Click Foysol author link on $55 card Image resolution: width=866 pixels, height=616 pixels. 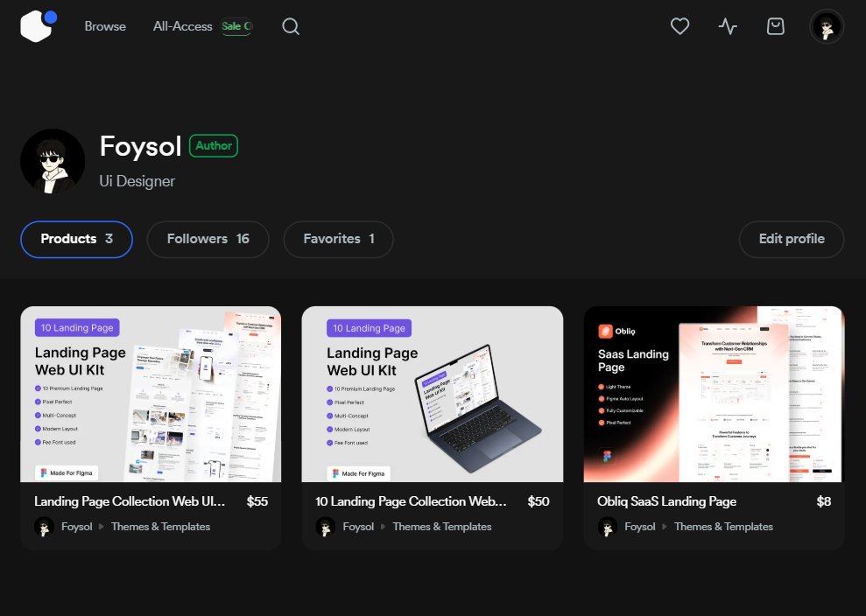(77, 527)
